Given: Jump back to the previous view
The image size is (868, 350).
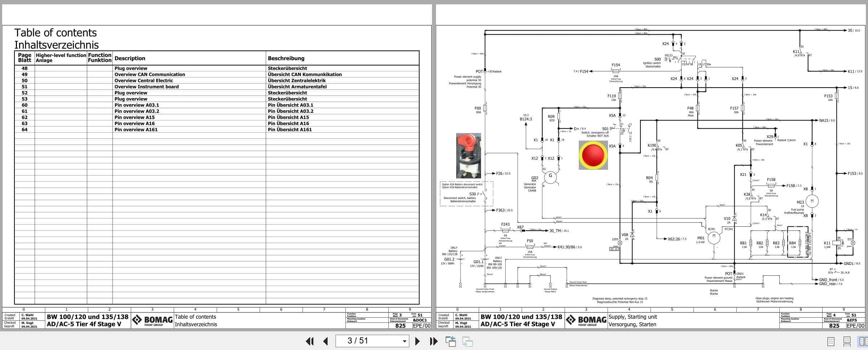Looking at the screenshot, I should 451,341.
